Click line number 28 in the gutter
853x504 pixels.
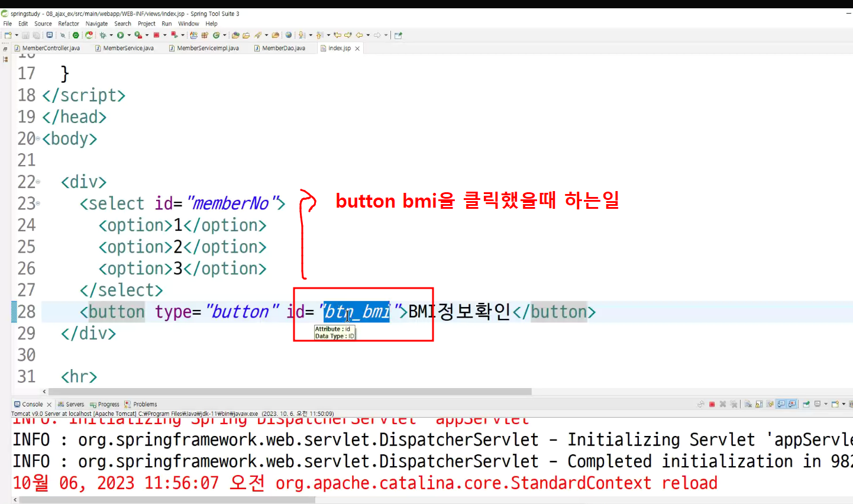27,312
